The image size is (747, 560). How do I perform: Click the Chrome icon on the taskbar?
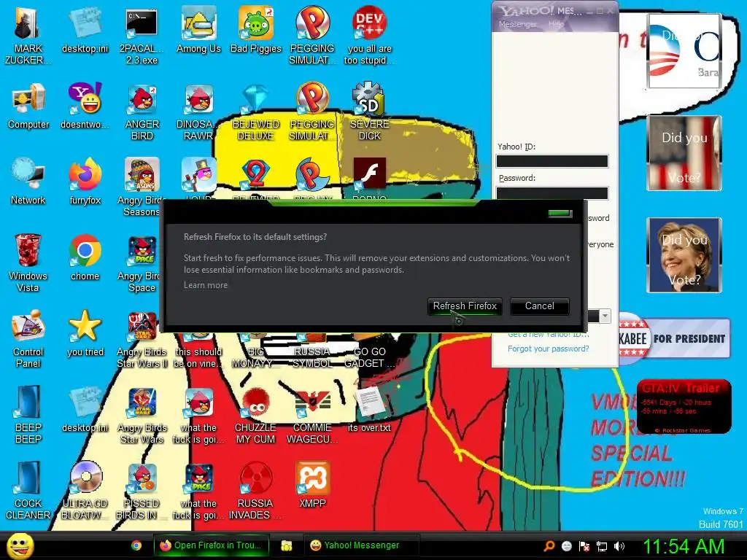(136, 545)
